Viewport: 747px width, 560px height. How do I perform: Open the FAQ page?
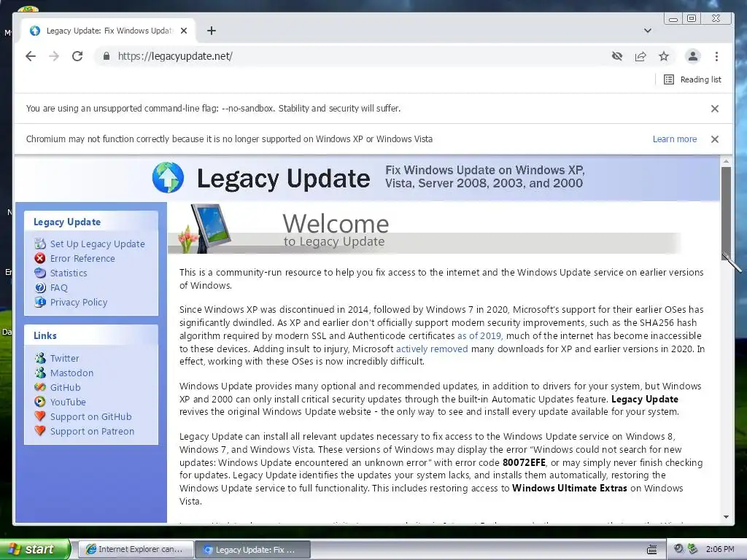[59, 287]
